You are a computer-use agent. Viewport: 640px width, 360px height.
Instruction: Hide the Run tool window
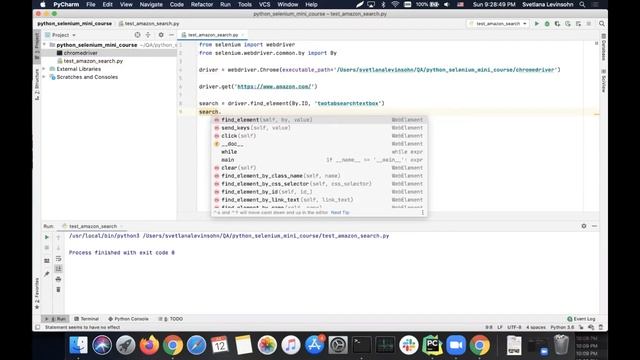pyautogui.click(x=594, y=226)
